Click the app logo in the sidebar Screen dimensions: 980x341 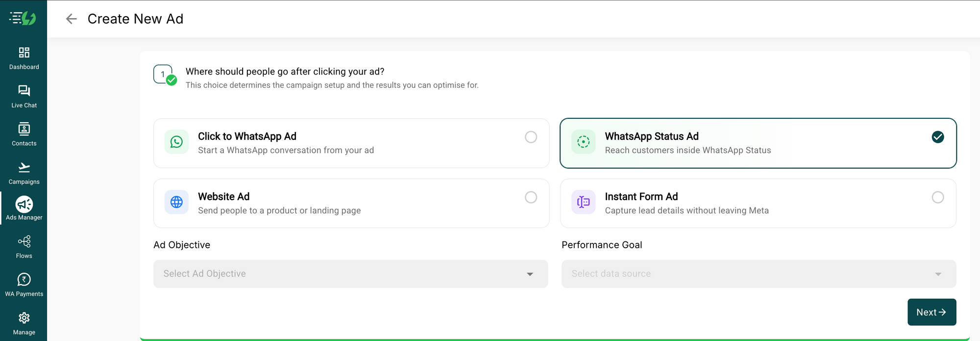23,18
